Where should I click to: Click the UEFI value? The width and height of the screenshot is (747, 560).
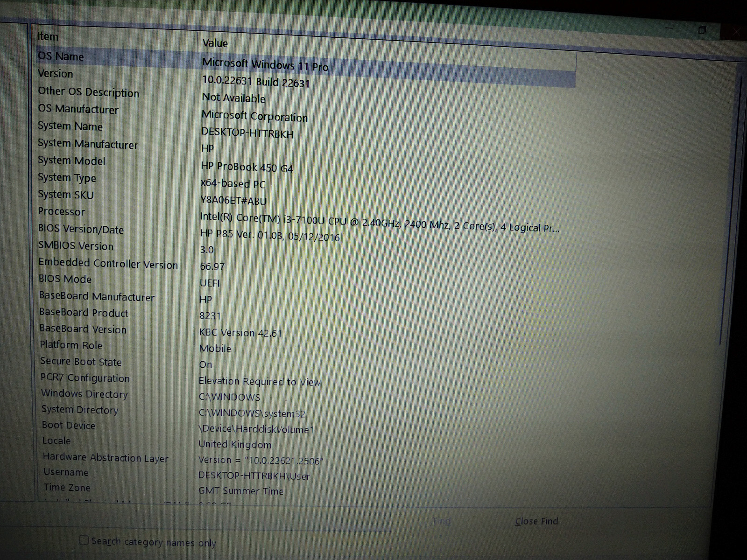pyautogui.click(x=210, y=283)
